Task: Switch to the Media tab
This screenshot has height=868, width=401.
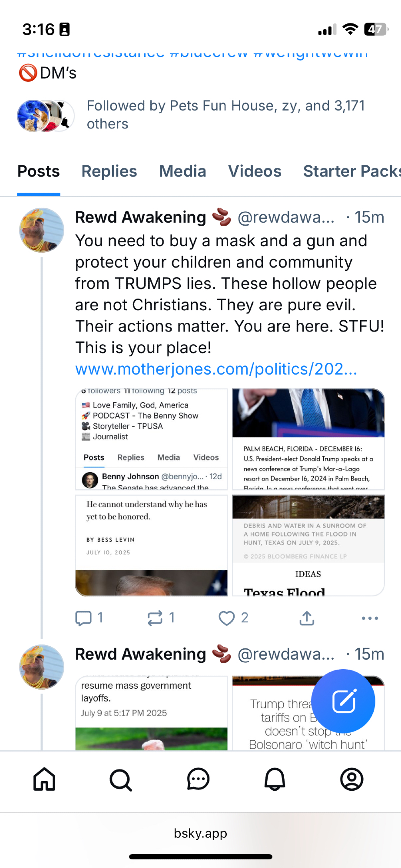Action: click(x=182, y=171)
